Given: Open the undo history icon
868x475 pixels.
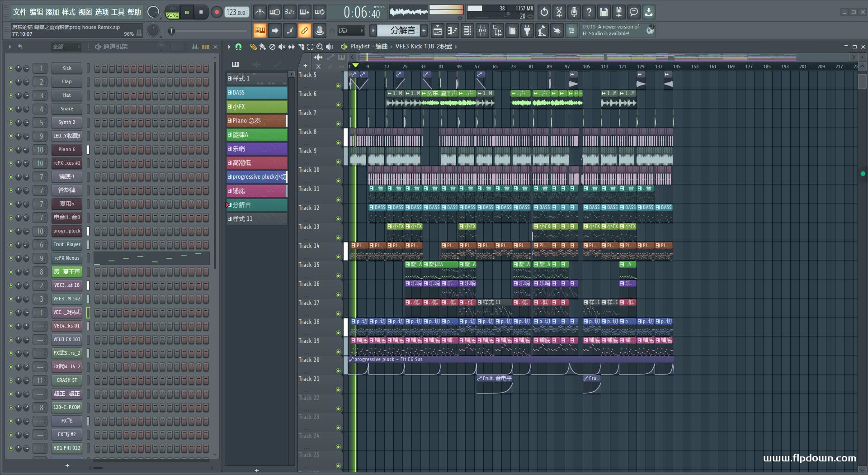Looking at the screenshot, I should coord(544,12).
